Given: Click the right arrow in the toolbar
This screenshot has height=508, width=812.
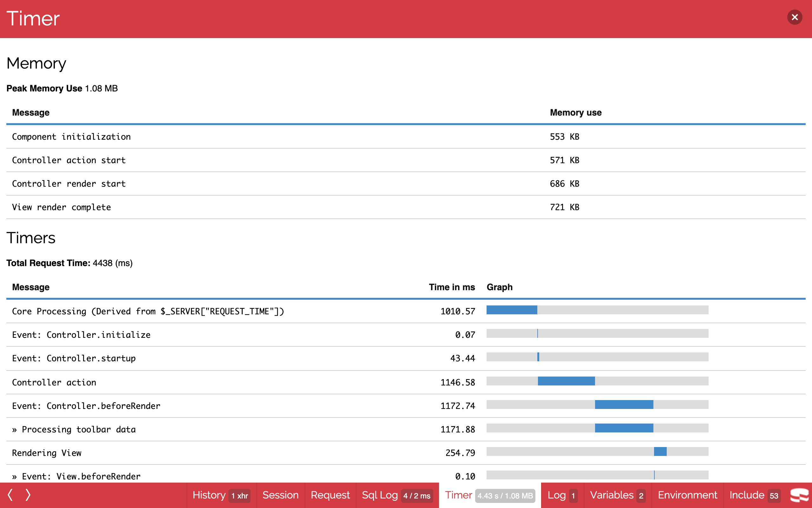Looking at the screenshot, I should point(28,495).
